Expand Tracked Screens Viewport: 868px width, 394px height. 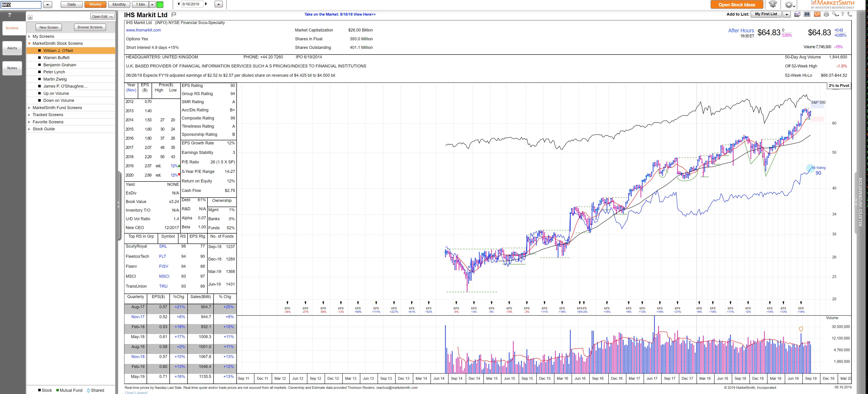(29, 115)
